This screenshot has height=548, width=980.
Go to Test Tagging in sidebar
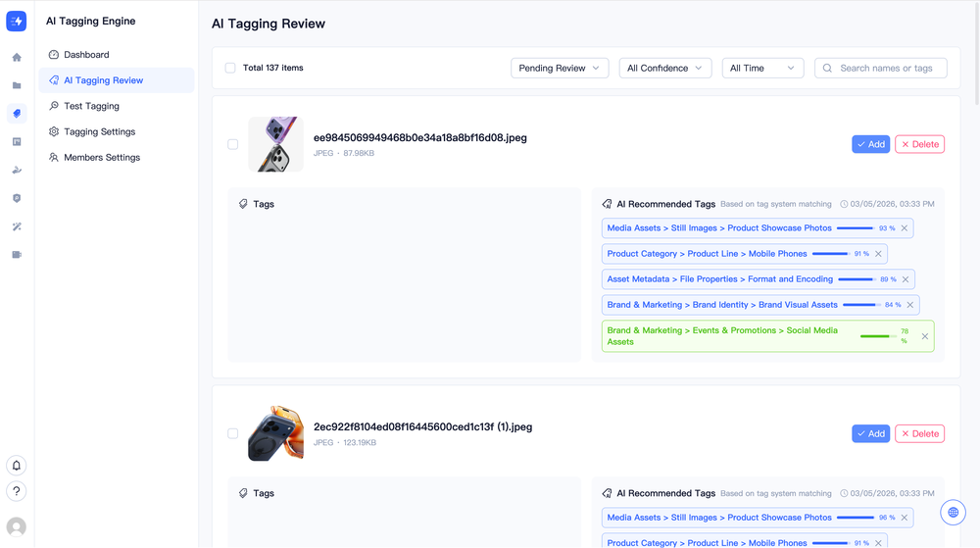click(91, 106)
